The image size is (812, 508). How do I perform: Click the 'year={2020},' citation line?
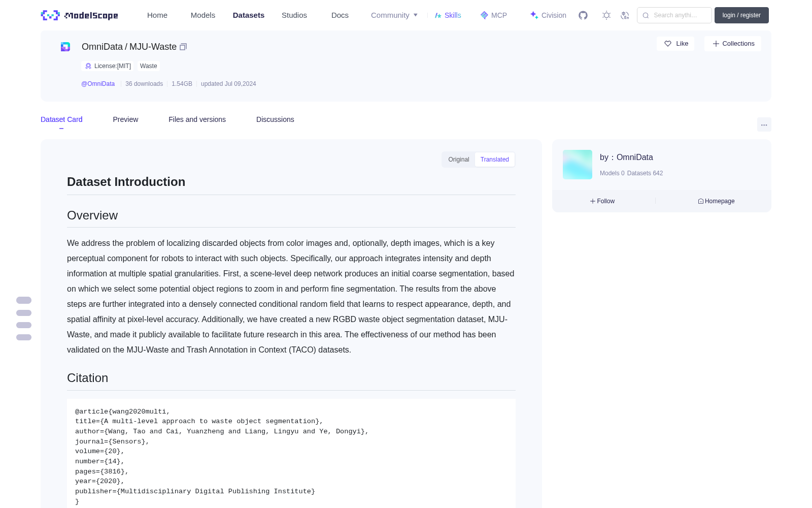[x=100, y=481]
